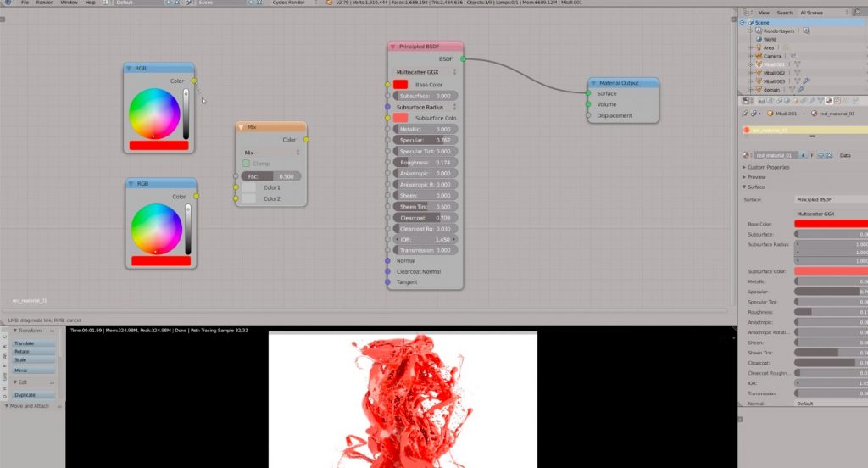Viewport: 868px width, 468px height.
Task: Click the F fake user button
Action: pyautogui.click(x=812, y=155)
